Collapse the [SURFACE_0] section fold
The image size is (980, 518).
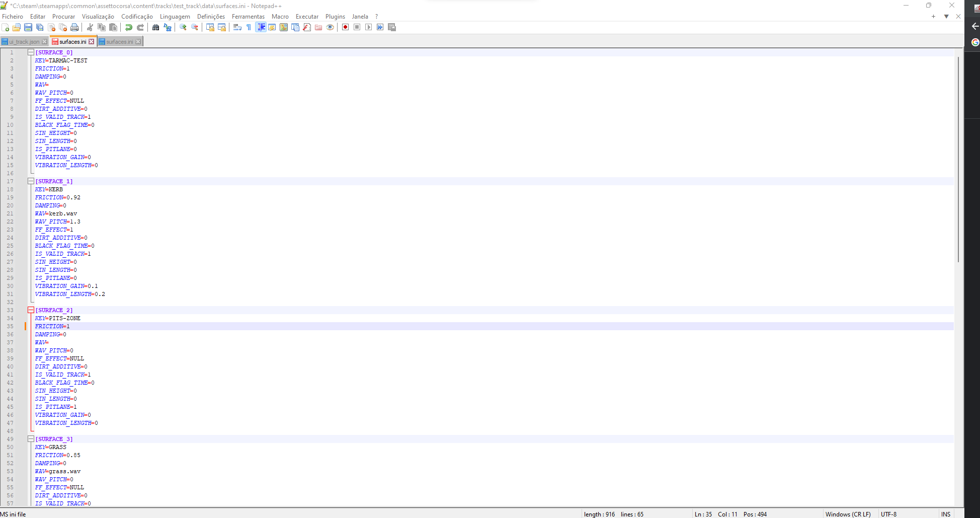(x=31, y=52)
